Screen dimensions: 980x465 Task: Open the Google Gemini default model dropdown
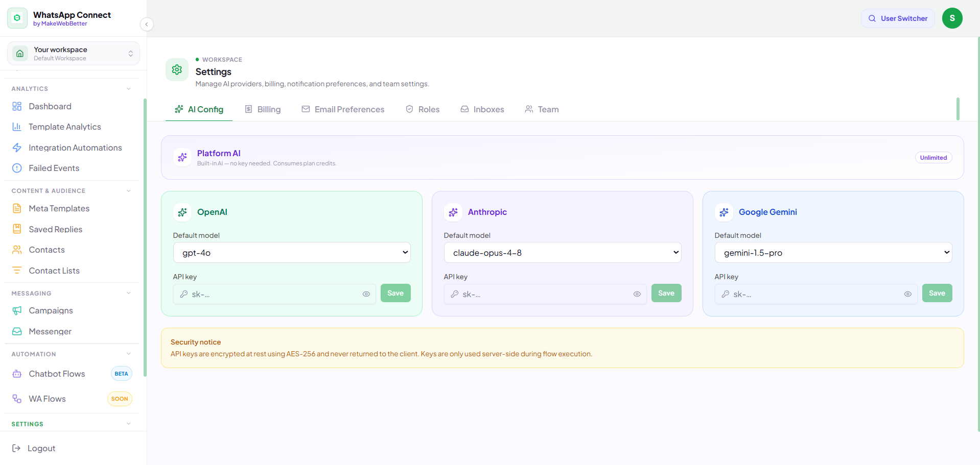(833, 253)
